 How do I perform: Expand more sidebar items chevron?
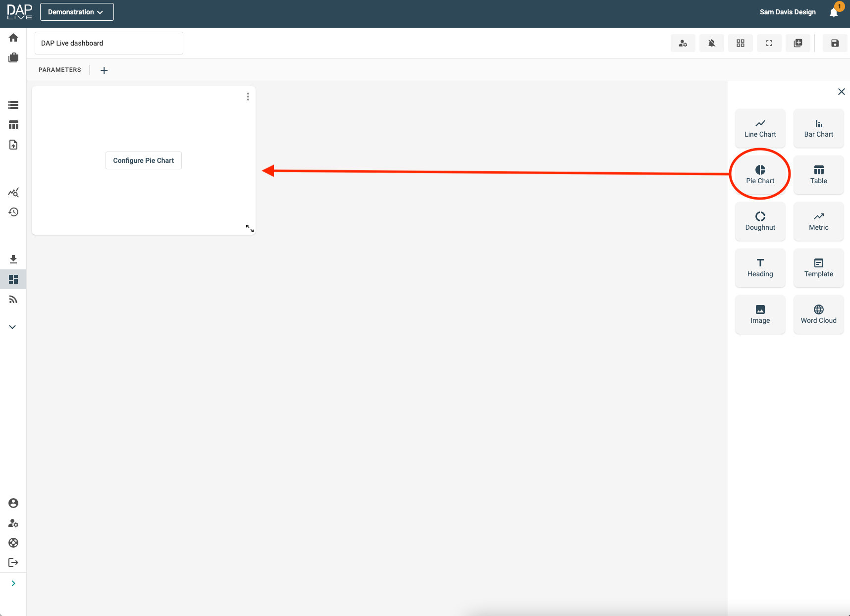tap(13, 327)
